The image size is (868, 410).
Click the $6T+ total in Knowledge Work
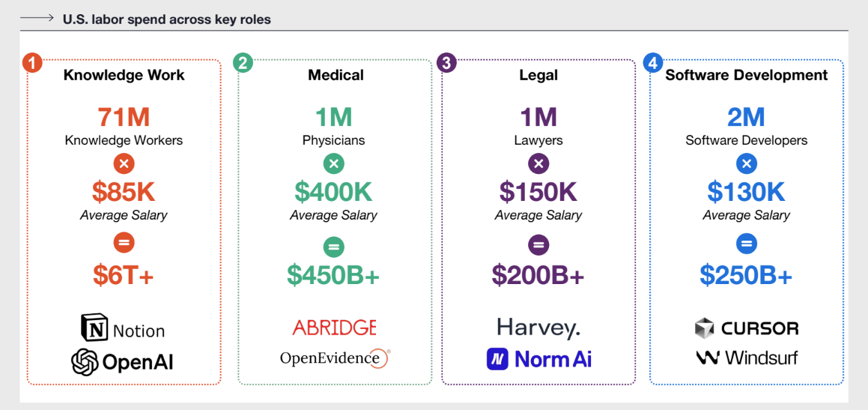(123, 274)
